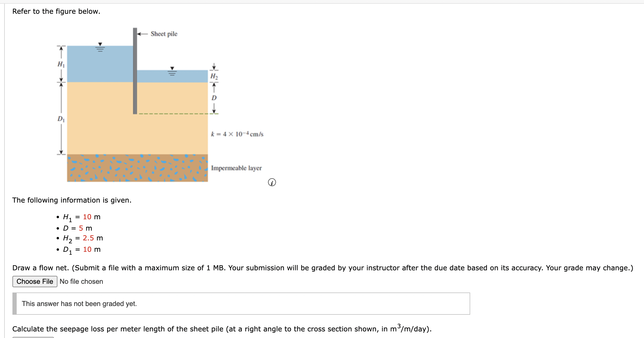
Task: Click the No file chosen label
Action: tap(81, 281)
